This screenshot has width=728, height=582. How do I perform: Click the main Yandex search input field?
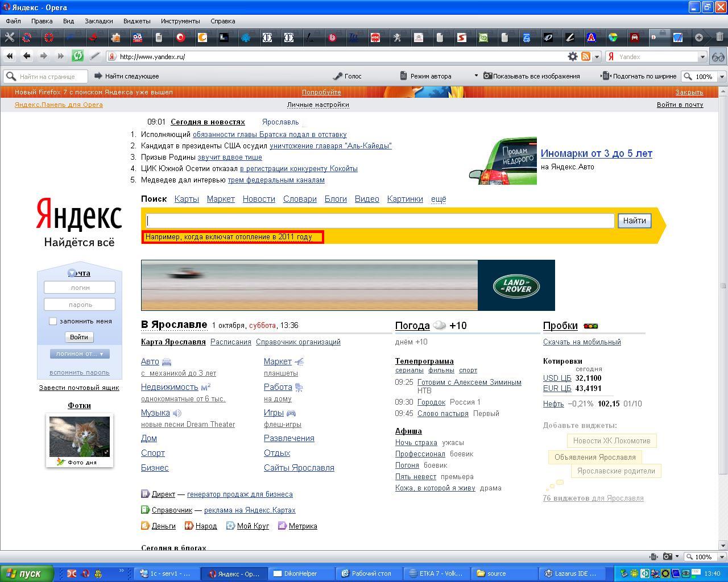[x=380, y=221]
